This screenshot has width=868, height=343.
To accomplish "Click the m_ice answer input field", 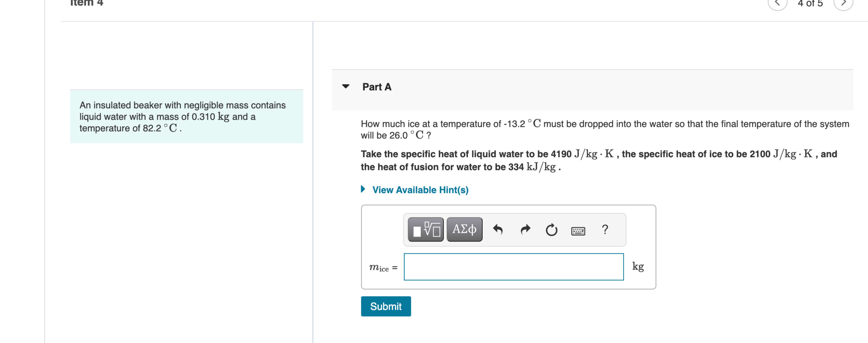I will [x=514, y=267].
